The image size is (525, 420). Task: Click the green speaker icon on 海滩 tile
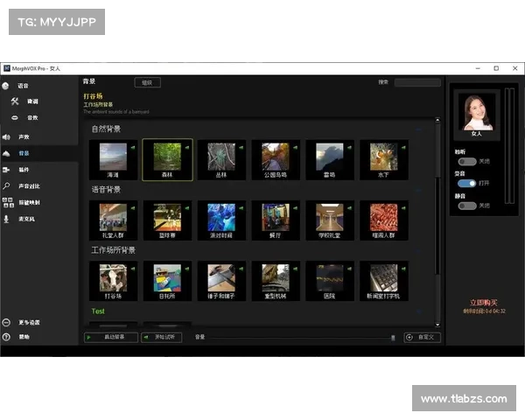pyautogui.click(x=133, y=147)
